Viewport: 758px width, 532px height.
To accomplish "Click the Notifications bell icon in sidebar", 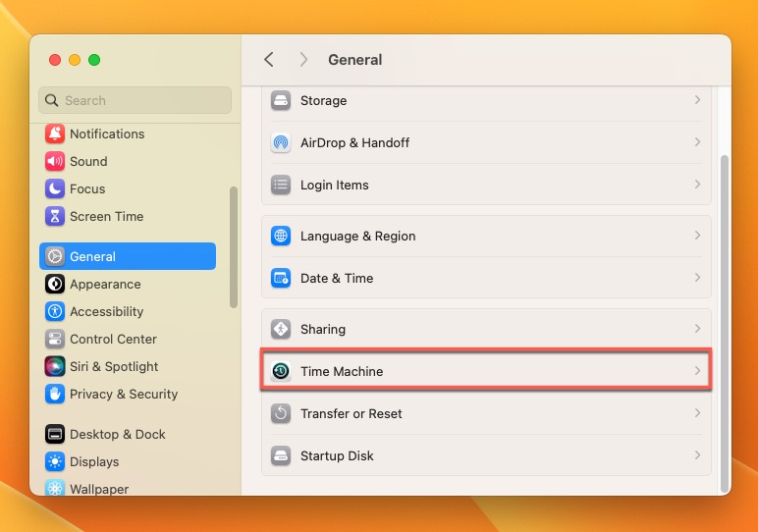I will coord(55,133).
